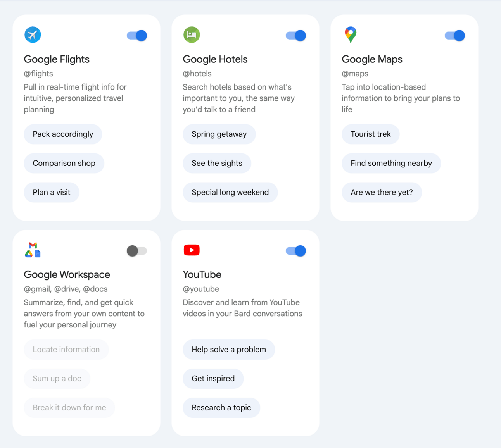Click the 'Summarize, find, and get quick answers' description
The image size is (501, 448).
84,314
